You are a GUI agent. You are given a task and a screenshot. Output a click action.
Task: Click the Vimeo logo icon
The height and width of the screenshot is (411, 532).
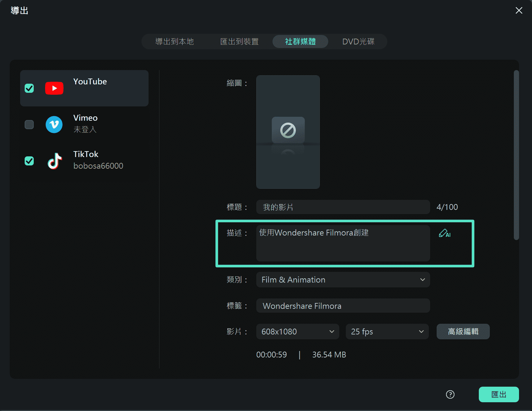tap(54, 125)
